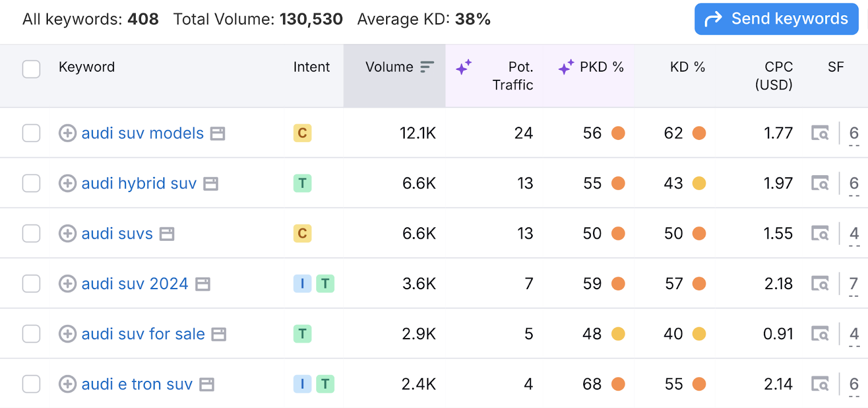Click the sparkle icon in Pot. Traffic header
This screenshot has height=408, width=868.
[x=463, y=67]
